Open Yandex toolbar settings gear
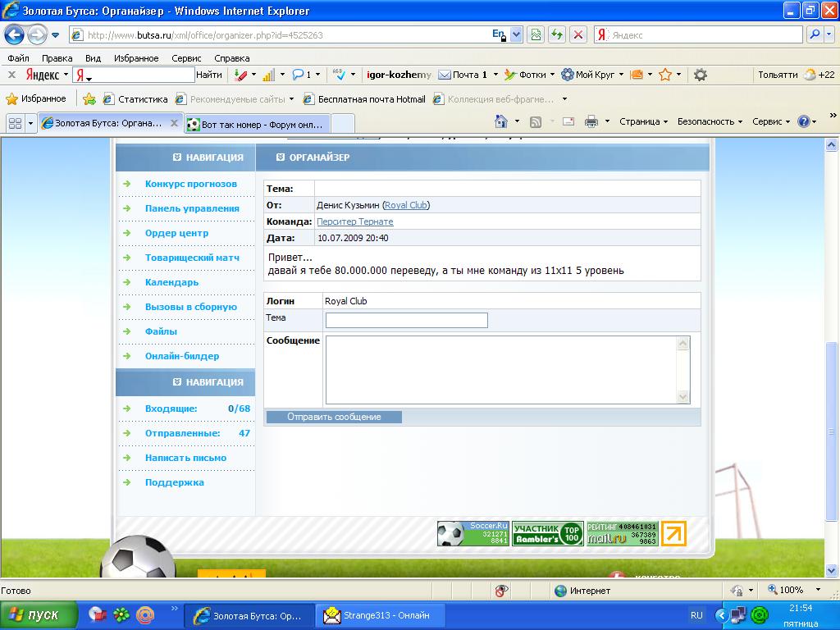840x630 pixels. point(700,75)
